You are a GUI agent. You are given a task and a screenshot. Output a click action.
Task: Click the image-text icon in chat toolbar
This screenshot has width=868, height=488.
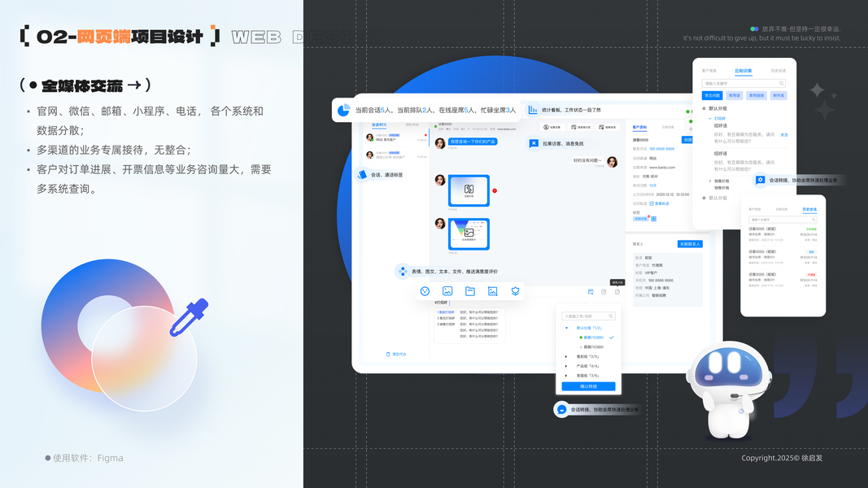click(447, 291)
